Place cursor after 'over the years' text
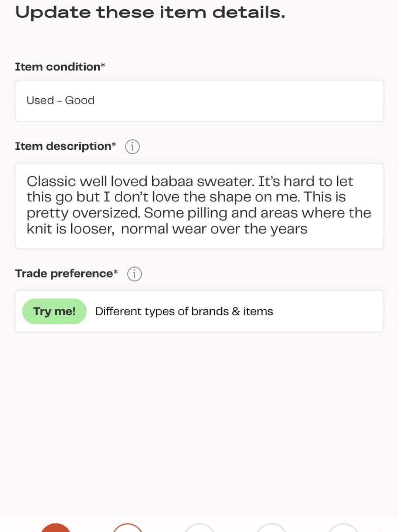The width and height of the screenshot is (399, 532). (308, 229)
